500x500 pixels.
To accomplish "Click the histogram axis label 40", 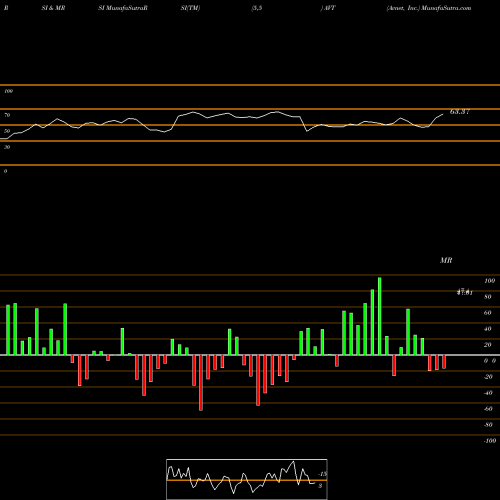I will pyautogui.click(x=488, y=329).
